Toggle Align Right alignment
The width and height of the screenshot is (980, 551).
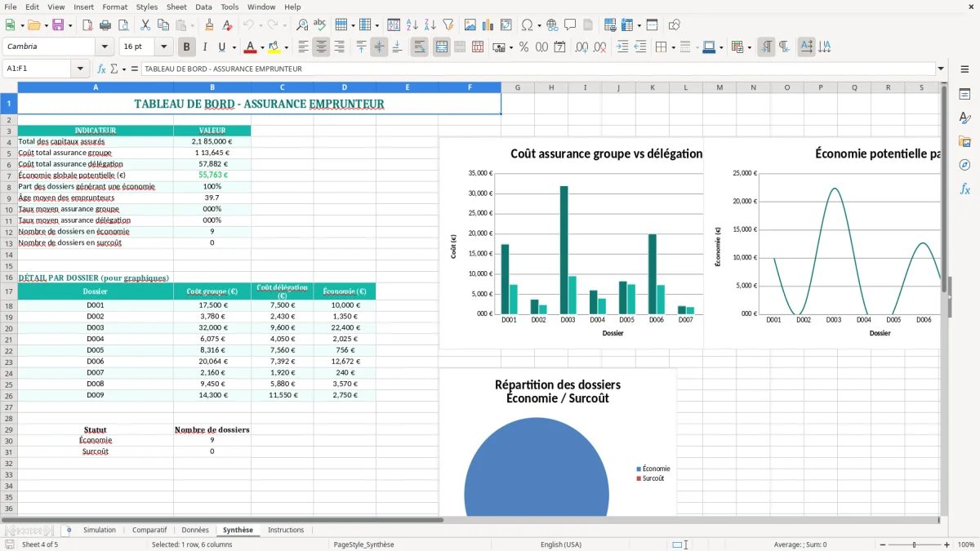coord(339,47)
